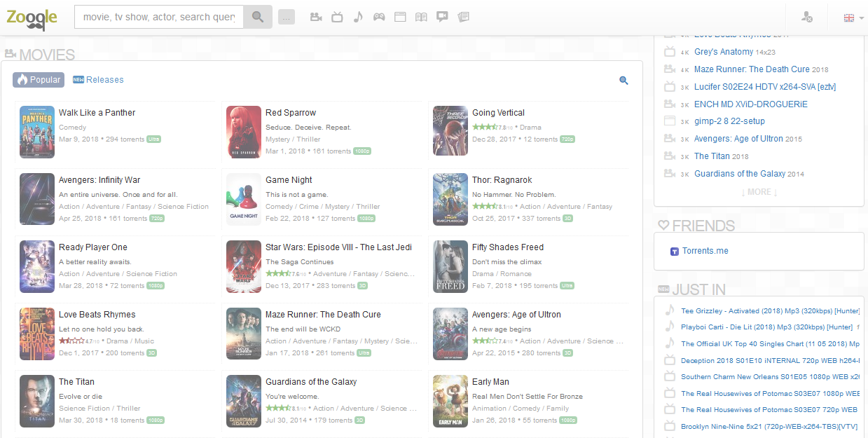Open app icon beside gimp-2 8 22-setup
The image size is (868, 438).
669,121
